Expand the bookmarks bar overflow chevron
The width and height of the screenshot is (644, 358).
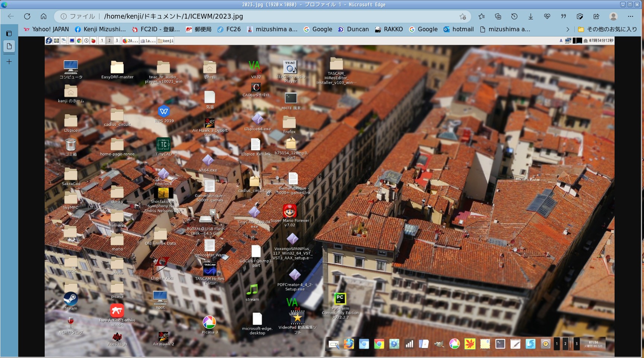568,29
